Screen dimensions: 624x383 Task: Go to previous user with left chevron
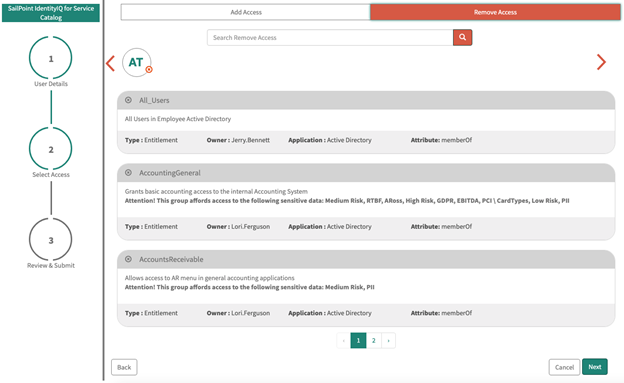point(111,63)
